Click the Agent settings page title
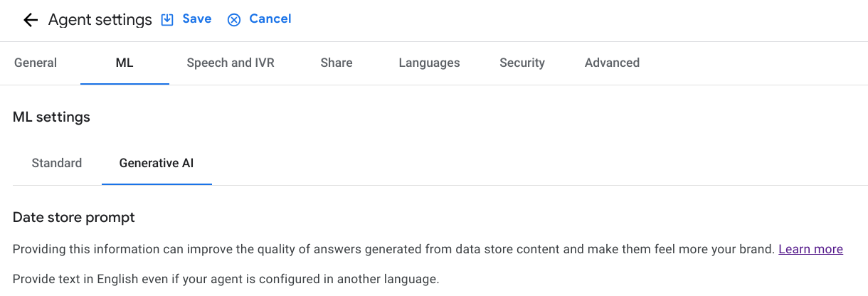This screenshot has height=296, width=868. 100,20
